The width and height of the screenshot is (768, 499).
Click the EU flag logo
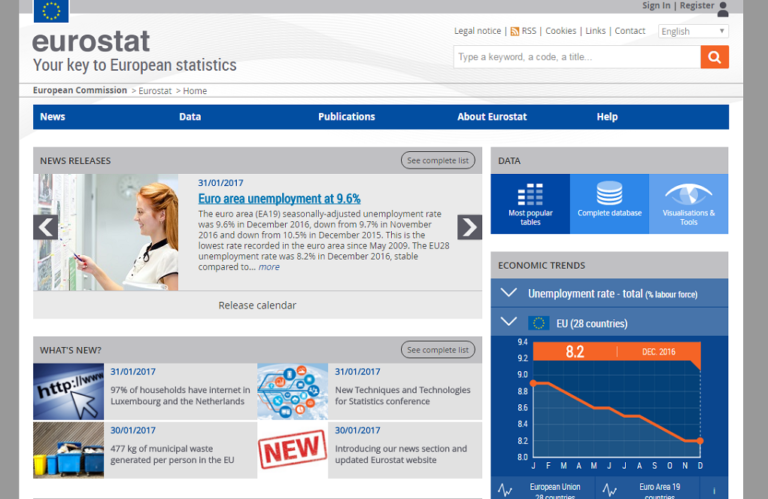tap(51, 11)
